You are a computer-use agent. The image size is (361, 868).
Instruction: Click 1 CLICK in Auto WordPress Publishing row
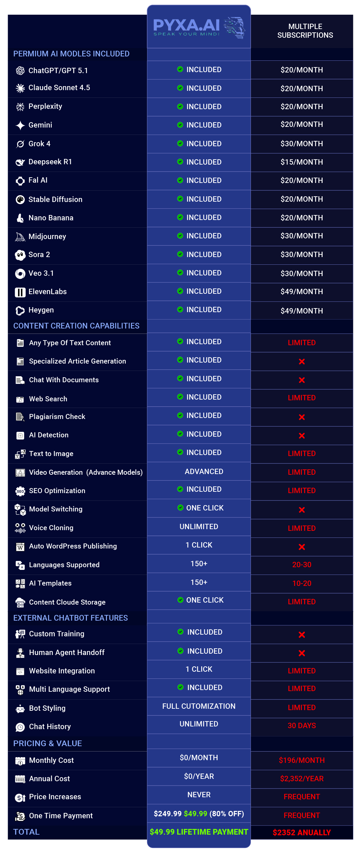pos(199,545)
